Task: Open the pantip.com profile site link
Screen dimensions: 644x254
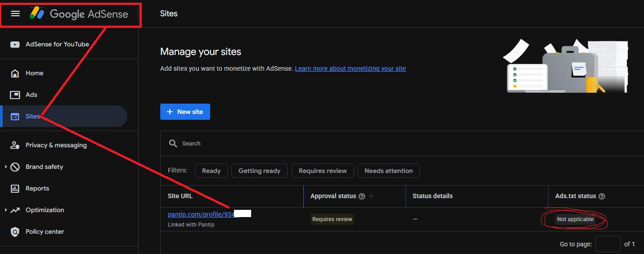Action: tap(201, 214)
